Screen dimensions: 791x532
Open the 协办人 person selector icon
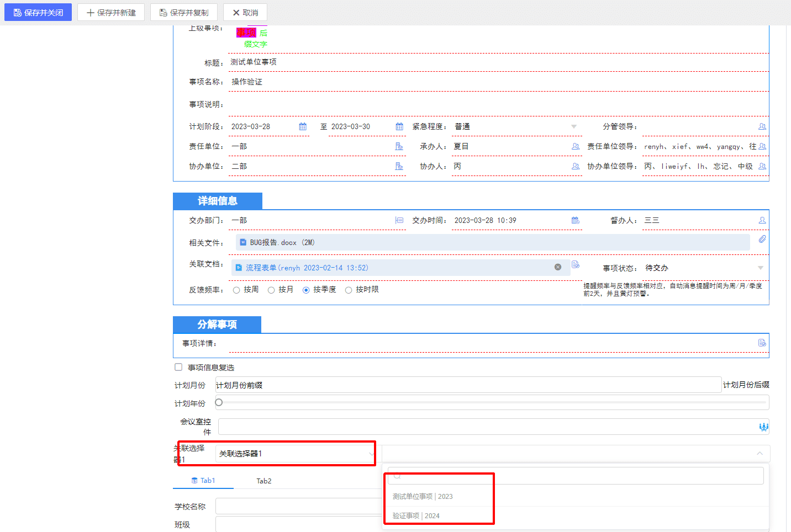(x=576, y=166)
